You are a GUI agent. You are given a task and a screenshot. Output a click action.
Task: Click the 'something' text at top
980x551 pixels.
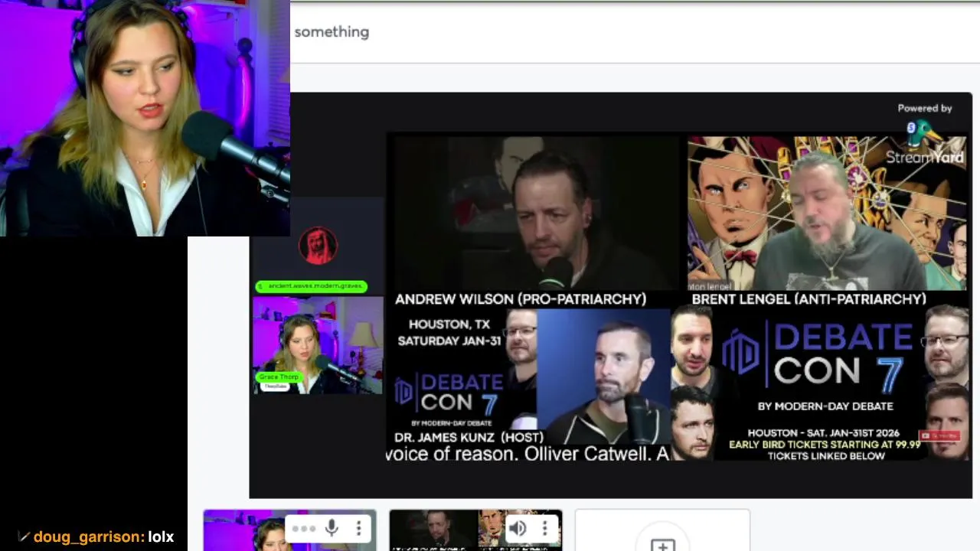tap(332, 32)
